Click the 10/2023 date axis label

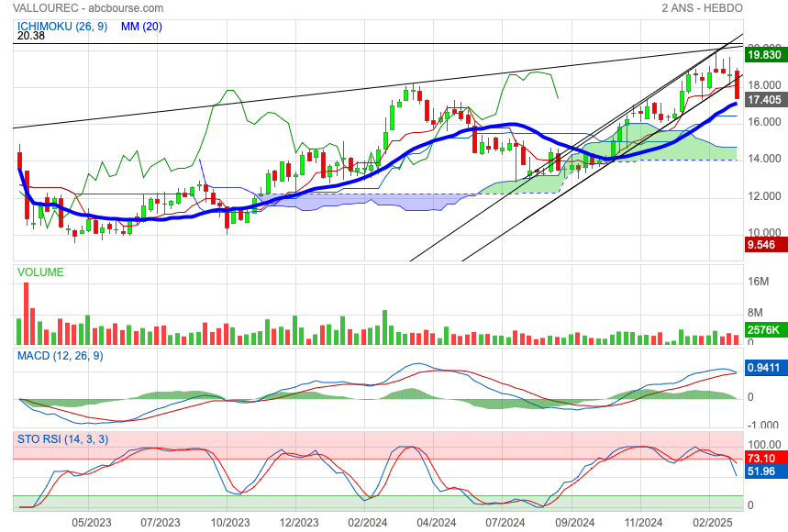230,523
